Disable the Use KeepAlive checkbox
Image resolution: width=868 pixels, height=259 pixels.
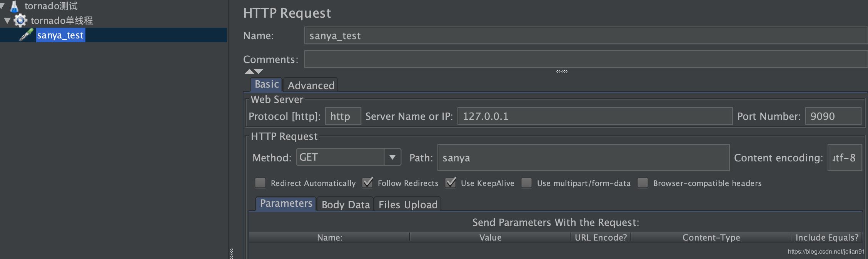[451, 183]
